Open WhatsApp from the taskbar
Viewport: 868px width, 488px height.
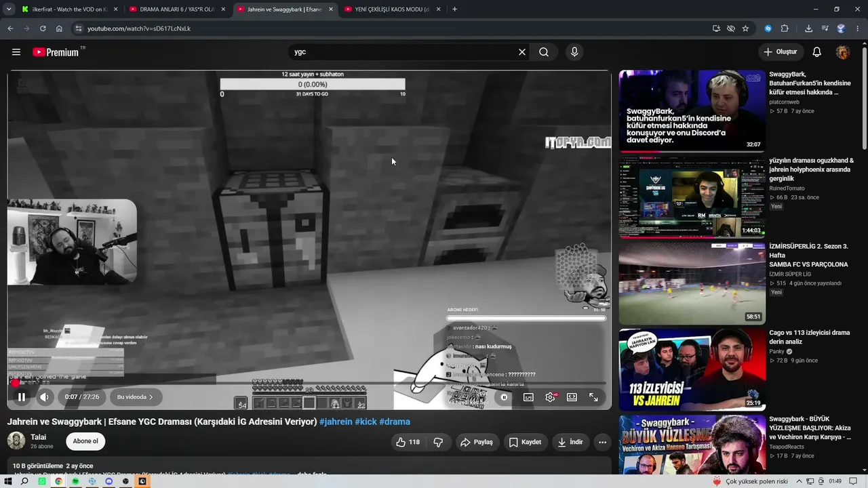42,481
